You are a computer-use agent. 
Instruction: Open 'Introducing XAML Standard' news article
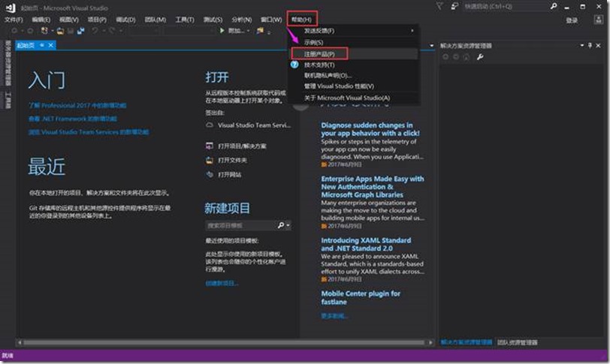tap(366, 244)
